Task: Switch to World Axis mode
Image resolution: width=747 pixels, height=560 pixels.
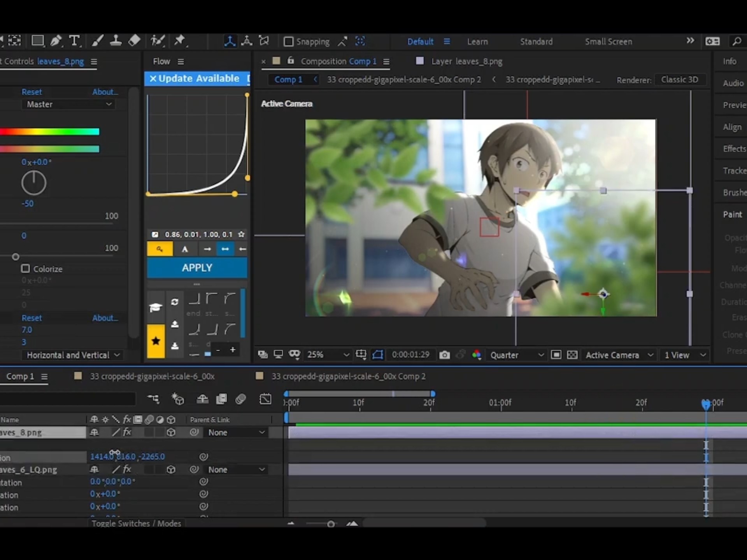Action: 247,41
